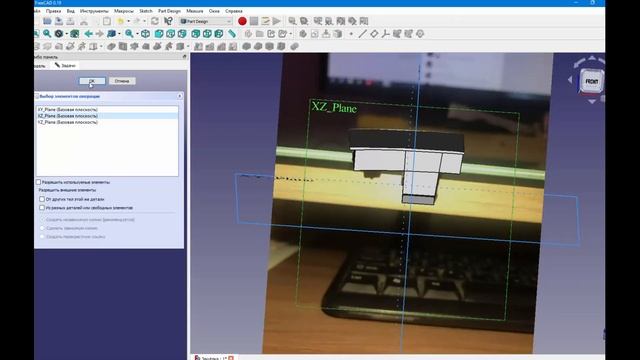Set left view cube icon
The width and height of the screenshot is (640, 360).
click(x=219, y=34)
